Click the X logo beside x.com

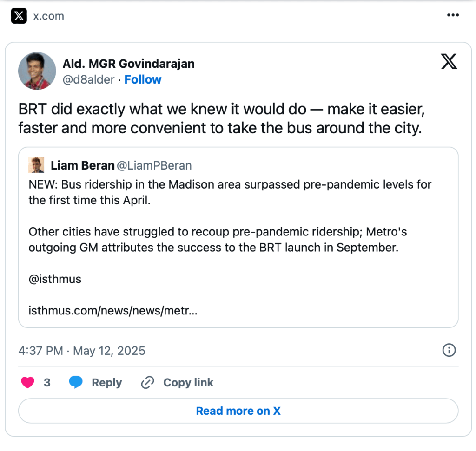coord(19,16)
